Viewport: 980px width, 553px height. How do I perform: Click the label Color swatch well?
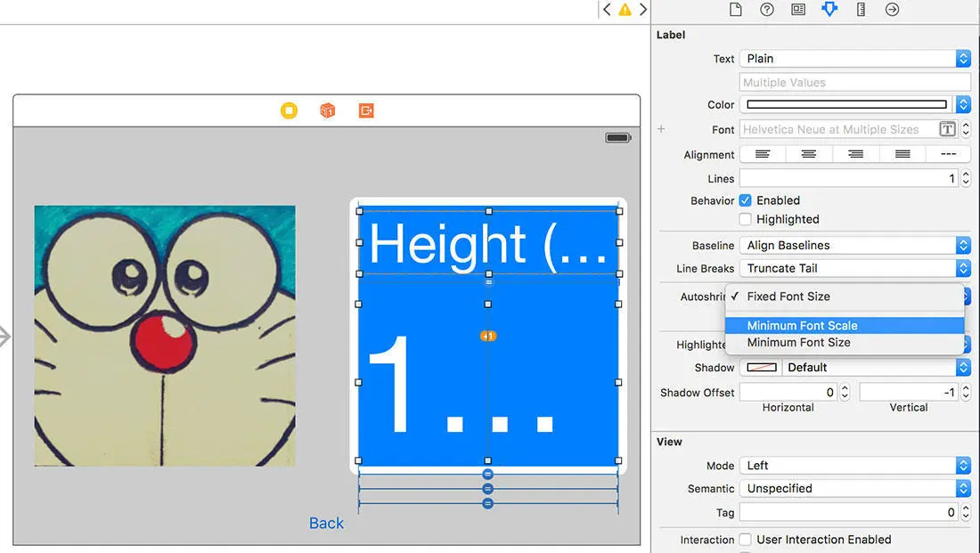pyautogui.click(x=847, y=104)
